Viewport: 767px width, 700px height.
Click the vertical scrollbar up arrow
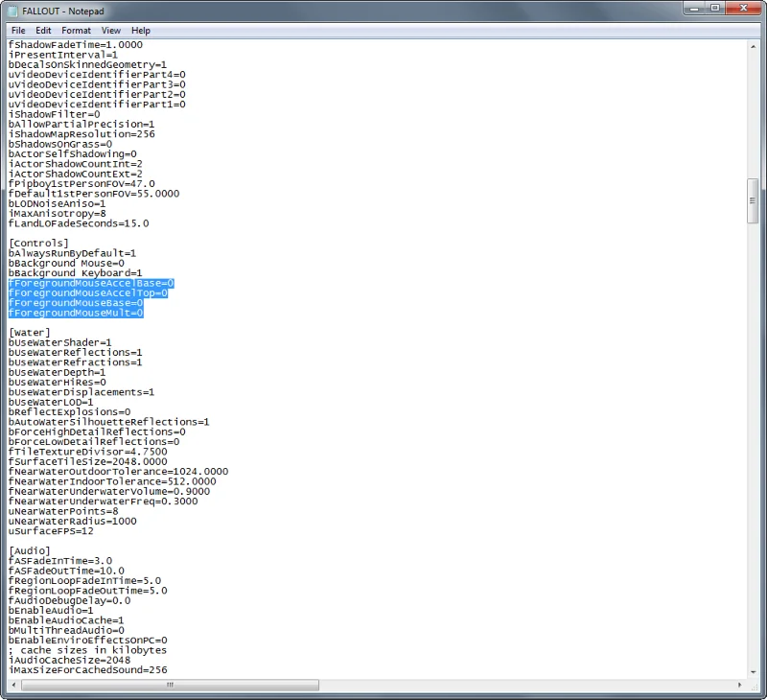click(753, 47)
